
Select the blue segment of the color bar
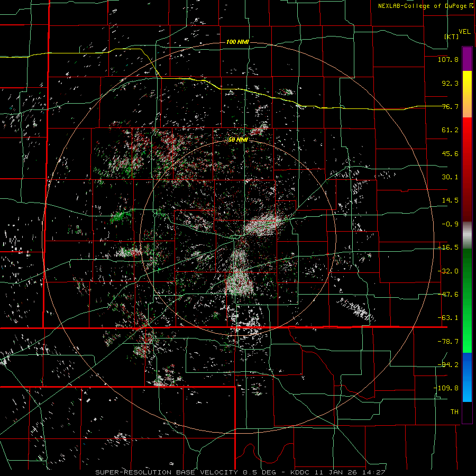467,377
